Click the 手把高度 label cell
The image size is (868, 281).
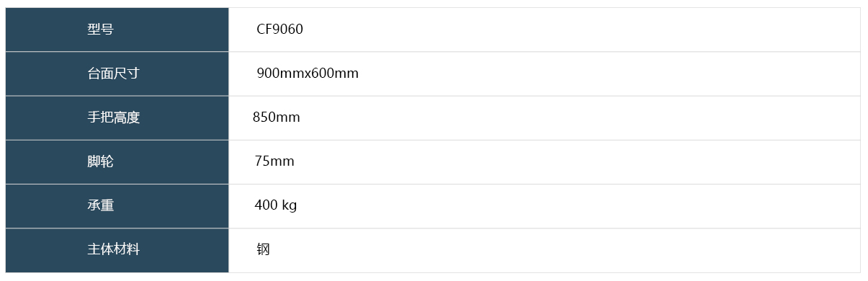click(117, 117)
